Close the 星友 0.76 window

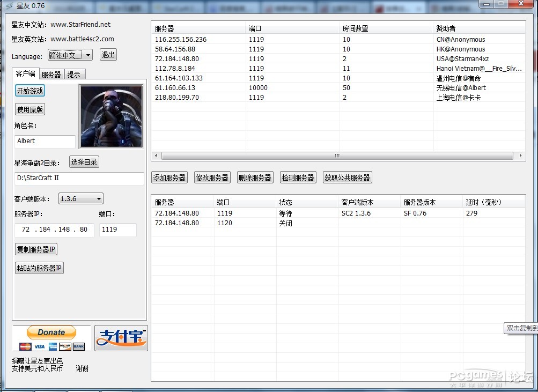521,4
